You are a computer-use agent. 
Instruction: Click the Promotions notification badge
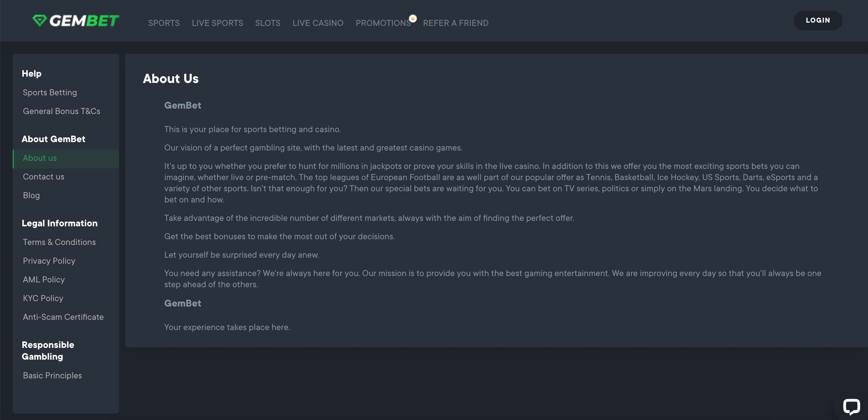[x=413, y=18]
